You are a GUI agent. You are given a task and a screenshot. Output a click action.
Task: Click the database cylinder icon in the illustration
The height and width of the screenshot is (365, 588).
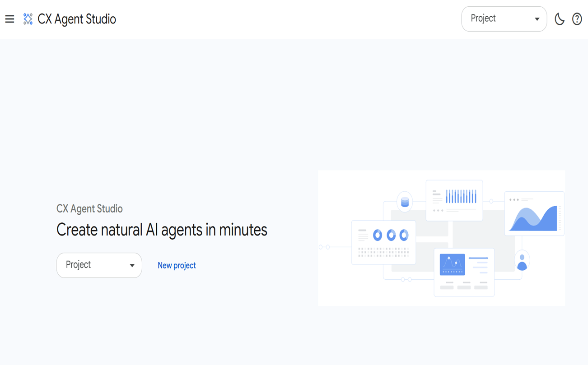405,202
